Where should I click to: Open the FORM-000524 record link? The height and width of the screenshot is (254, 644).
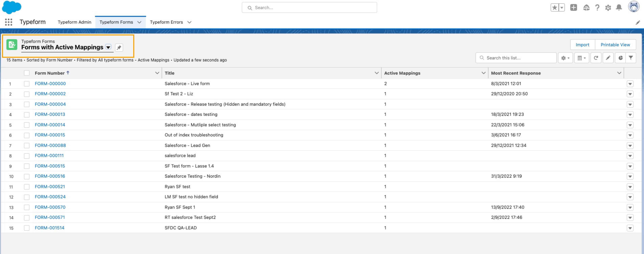click(50, 197)
